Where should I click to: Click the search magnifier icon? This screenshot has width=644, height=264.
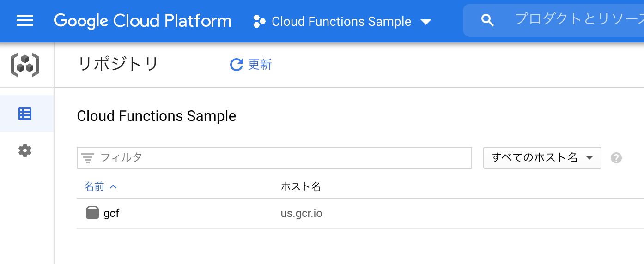coord(487,20)
